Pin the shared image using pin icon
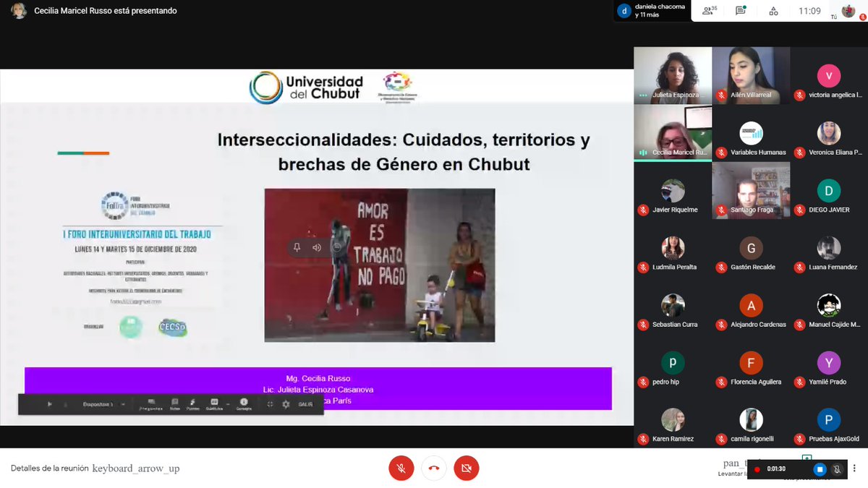The height and width of the screenshot is (488, 868). click(x=297, y=248)
